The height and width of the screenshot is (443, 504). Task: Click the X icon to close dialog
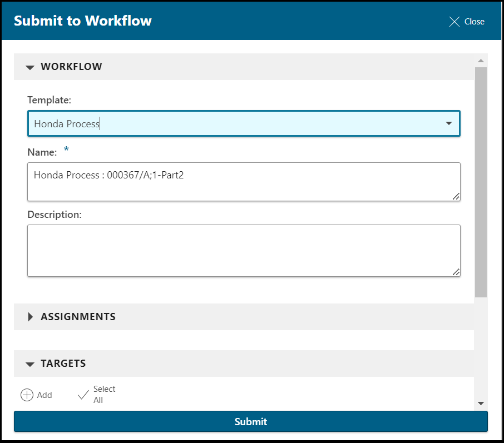454,22
